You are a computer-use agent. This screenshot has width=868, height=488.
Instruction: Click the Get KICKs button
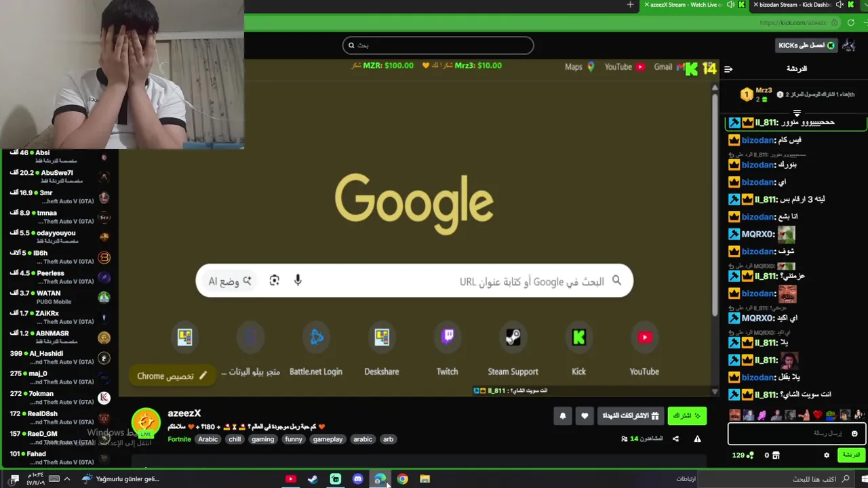(x=807, y=45)
